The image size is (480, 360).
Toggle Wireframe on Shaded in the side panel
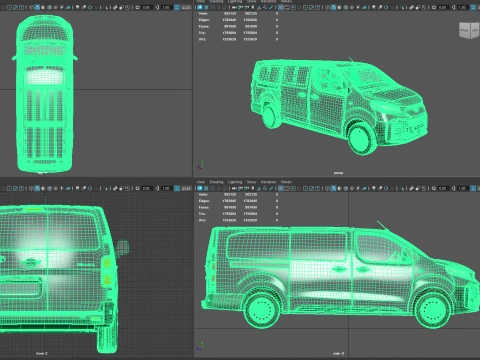tap(346, 188)
